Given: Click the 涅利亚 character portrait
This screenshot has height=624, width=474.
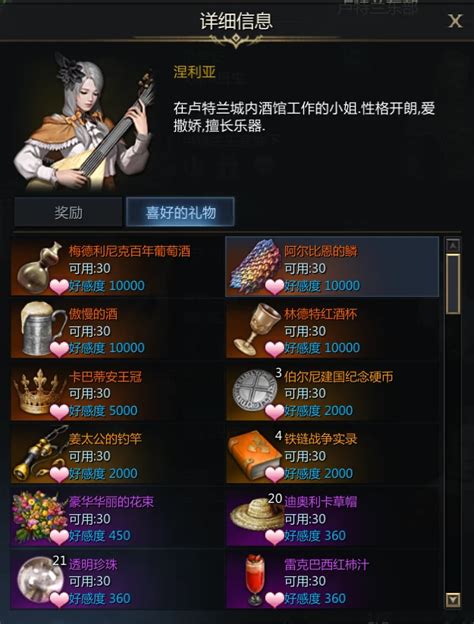Looking at the screenshot, I should [84, 121].
